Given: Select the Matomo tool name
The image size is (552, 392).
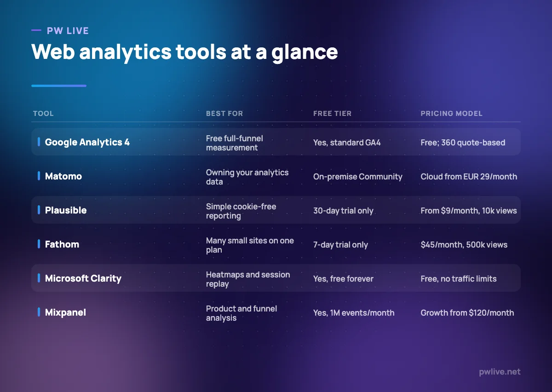Looking at the screenshot, I should click(63, 176).
